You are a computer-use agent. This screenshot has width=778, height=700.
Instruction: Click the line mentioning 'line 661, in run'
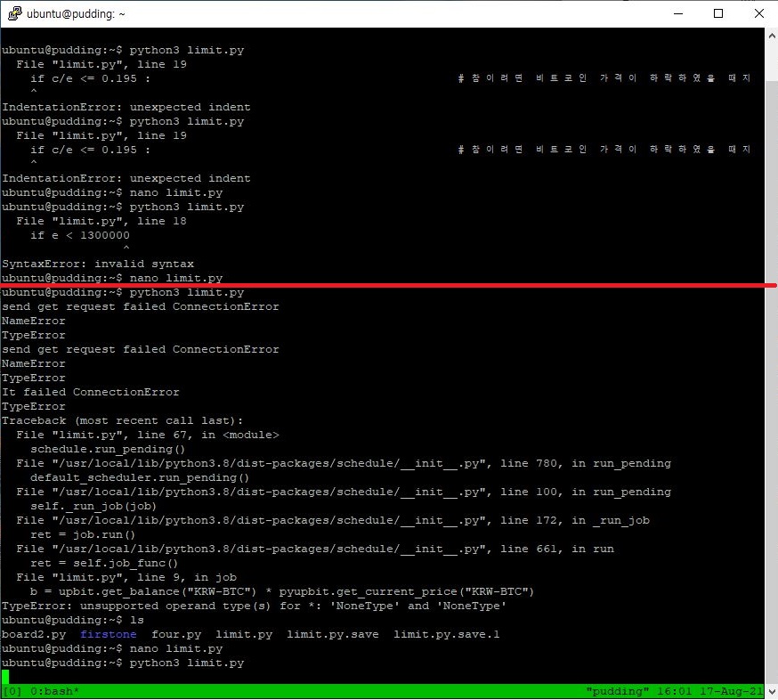(x=315, y=549)
